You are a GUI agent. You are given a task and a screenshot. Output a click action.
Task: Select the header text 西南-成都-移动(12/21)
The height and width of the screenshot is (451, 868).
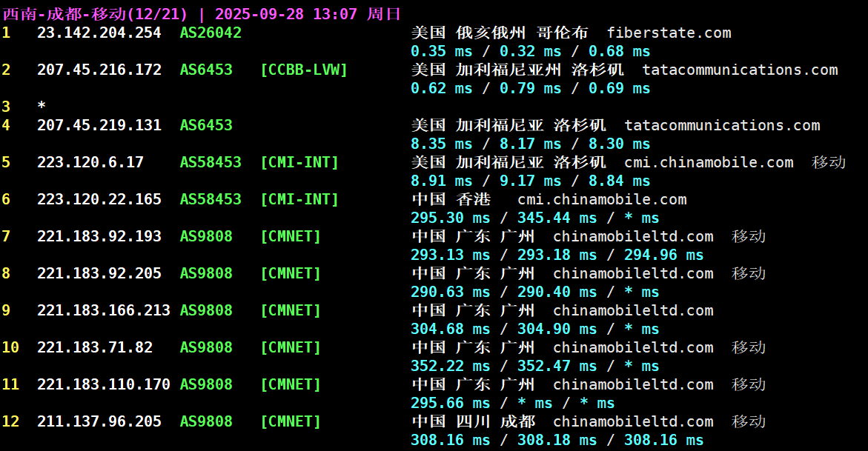pyautogui.click(x=95, y=14)
